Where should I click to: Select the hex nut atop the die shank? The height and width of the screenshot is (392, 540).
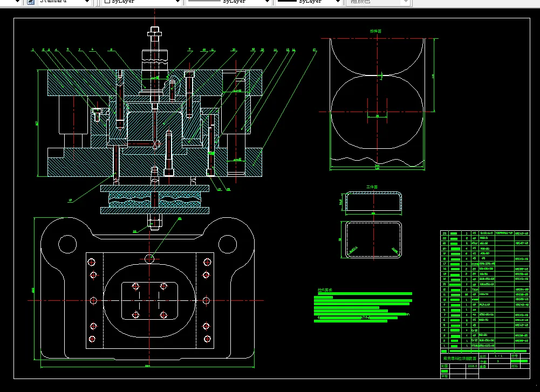point(155,33)
